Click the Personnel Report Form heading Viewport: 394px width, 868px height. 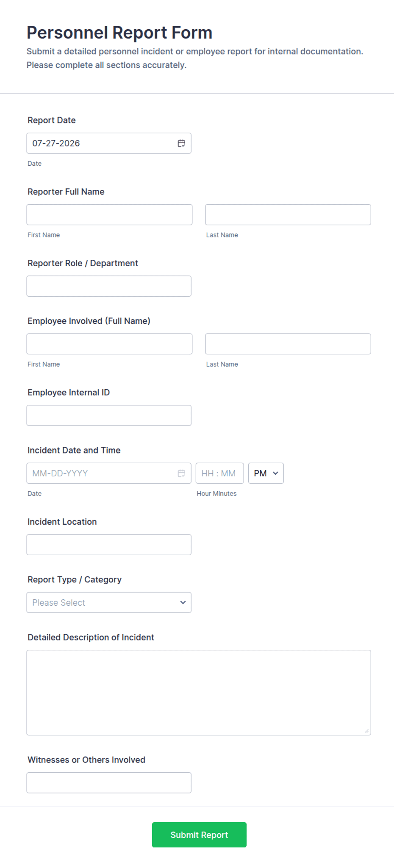point(119,33)
